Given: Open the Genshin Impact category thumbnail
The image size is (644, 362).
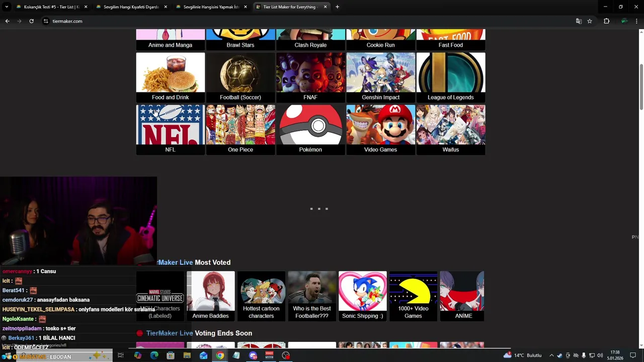Looking at the screenshot, I should pyautogui.click(x=380, y=77).
